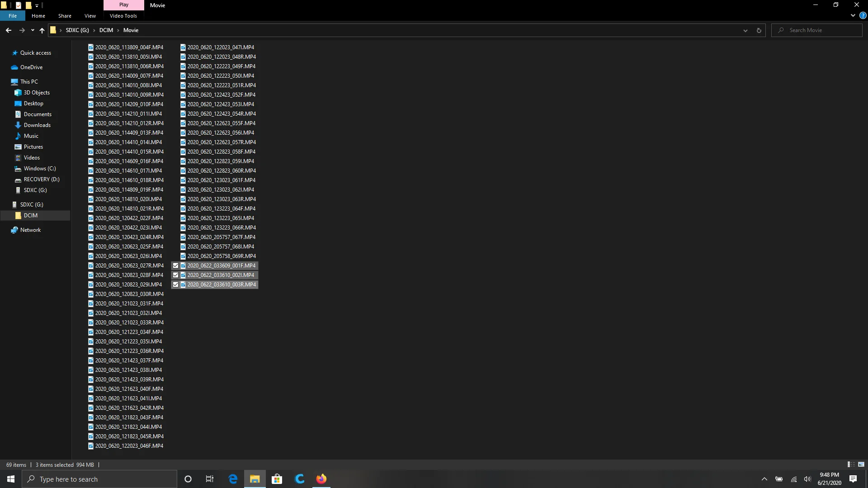Open Firefox from the taskbar

click(321, 479)
